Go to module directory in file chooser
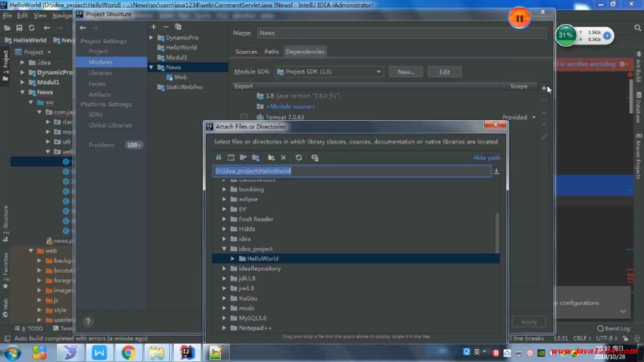Image resolution: width=644 pixels, height=362 pixels. click(x=256, y=157)
